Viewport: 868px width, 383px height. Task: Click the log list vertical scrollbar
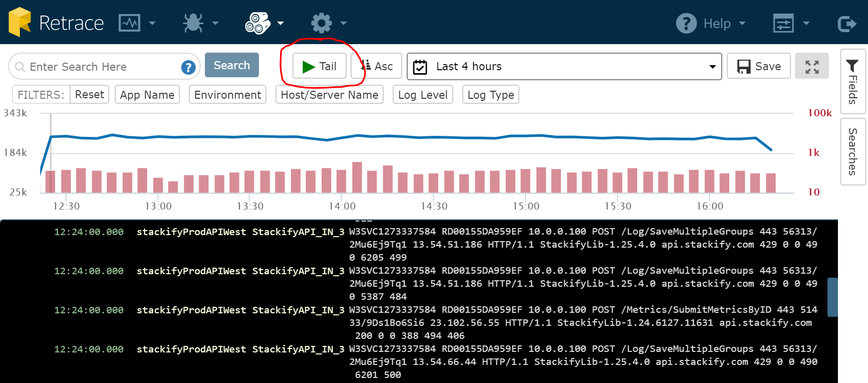click(x=832, y=297)
